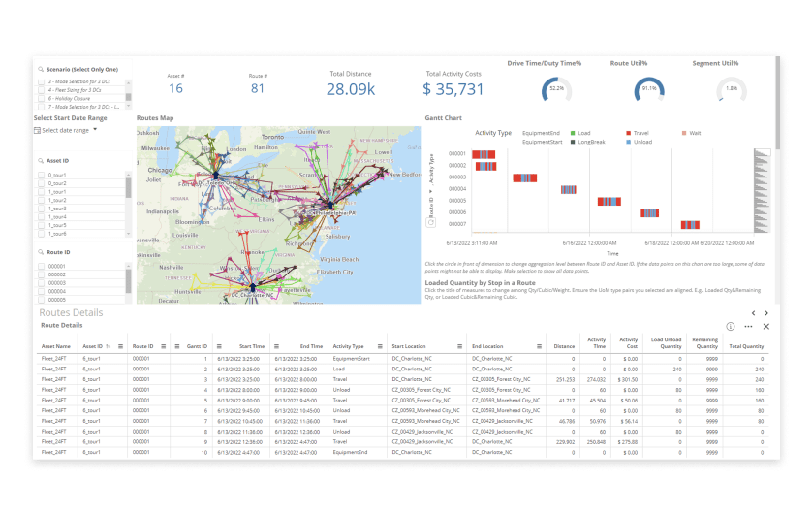812x515 pixels.
Task: Sort table by Distance column header
Action: pos(564,346)
